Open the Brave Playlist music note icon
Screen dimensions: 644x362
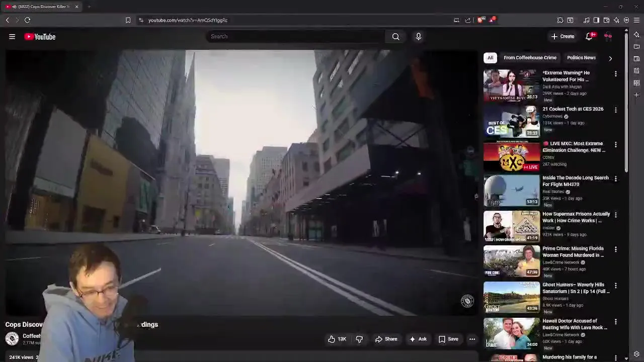(x=587, y=20)
